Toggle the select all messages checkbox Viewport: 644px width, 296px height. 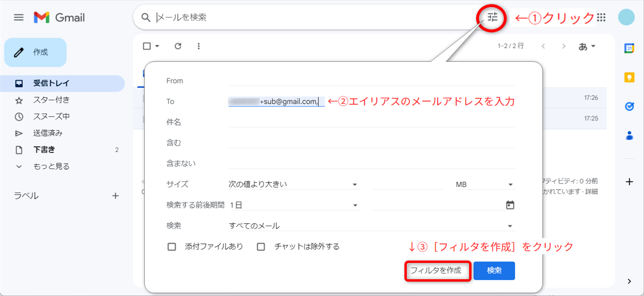pos(147,46)
